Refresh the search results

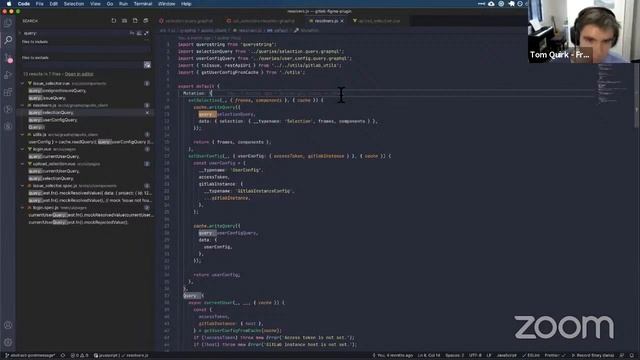tap(113, 21)
